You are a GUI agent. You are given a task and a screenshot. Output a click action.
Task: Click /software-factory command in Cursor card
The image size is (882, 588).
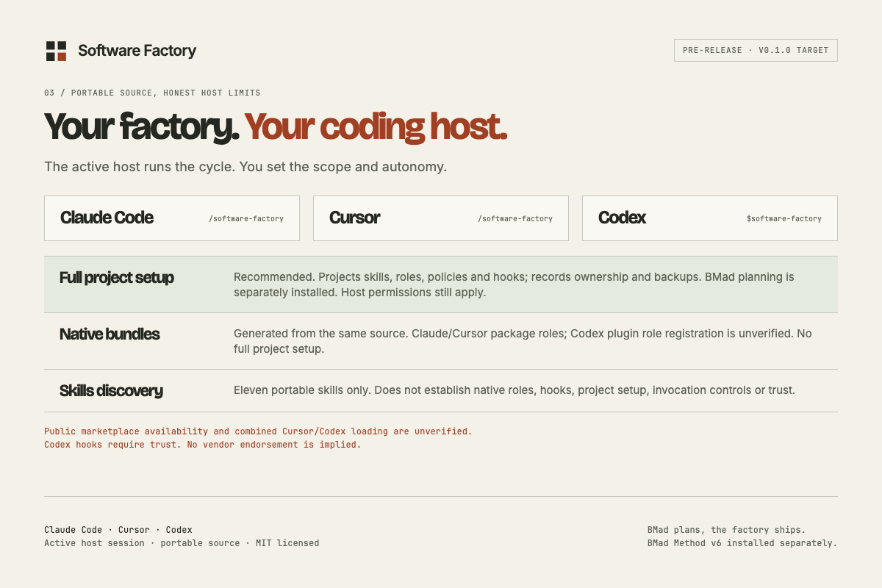point(515,218)
